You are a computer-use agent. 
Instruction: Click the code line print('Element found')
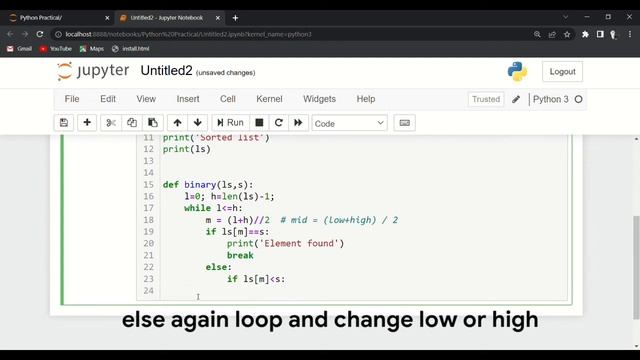point(285,243)
